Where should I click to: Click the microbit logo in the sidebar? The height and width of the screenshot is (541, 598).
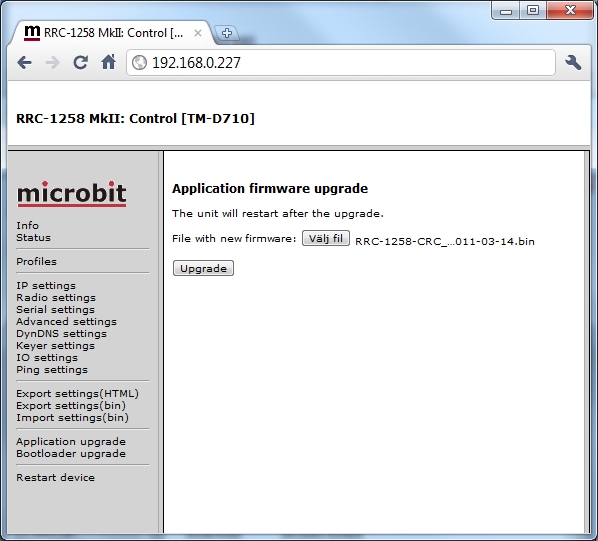tap(72, 194)
